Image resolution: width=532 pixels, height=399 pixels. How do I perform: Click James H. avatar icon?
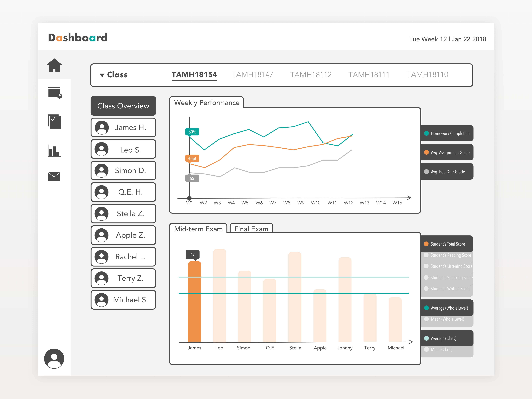102,127
